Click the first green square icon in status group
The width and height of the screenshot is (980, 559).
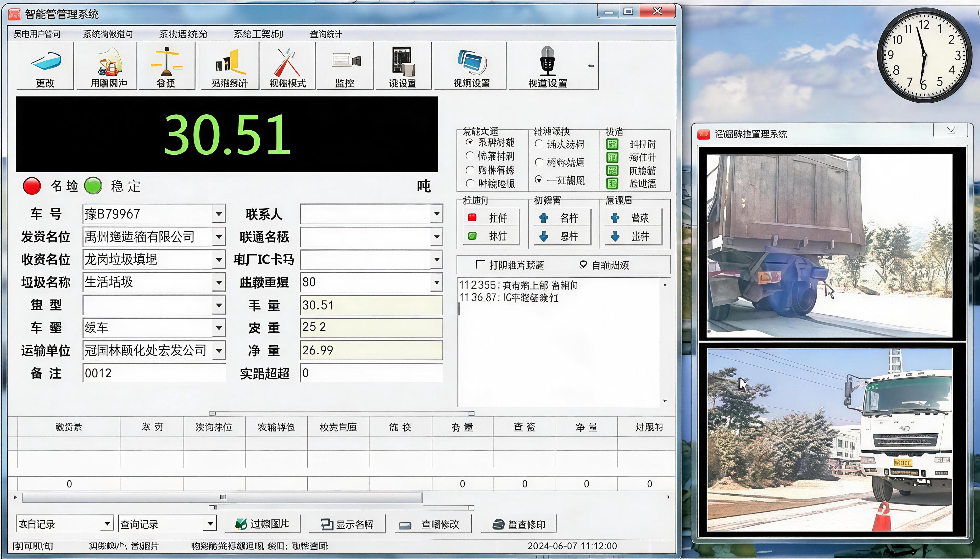pos(612,144)
